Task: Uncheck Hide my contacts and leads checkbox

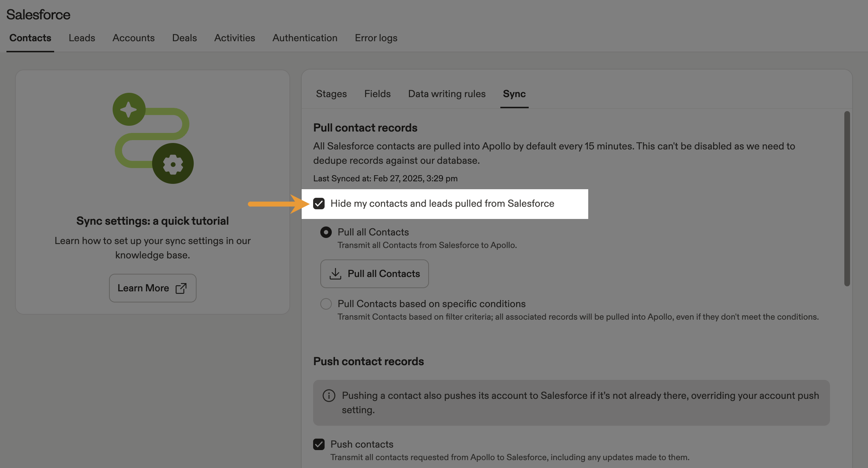Action: (319, 204)
